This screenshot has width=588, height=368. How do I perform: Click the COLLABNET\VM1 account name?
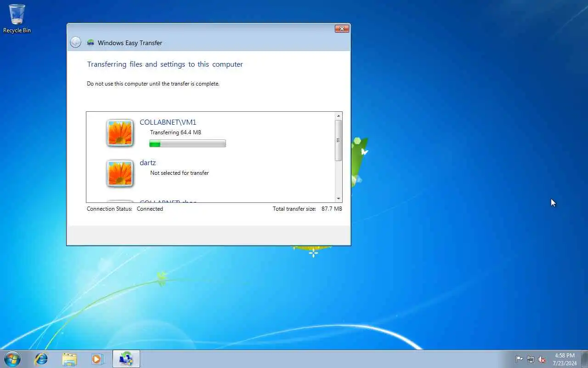[168, 122]
